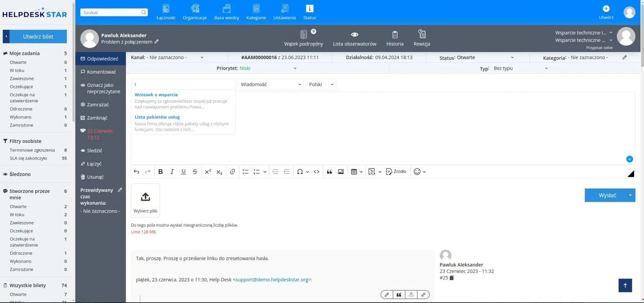Open the Organizacje section
The width and height of the screenshot is (644, 303).
pyautogui.click(x=195, y=12)
